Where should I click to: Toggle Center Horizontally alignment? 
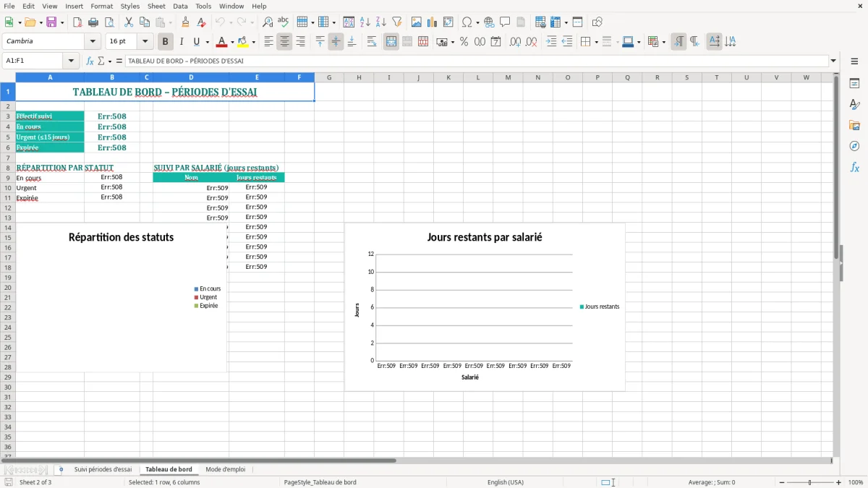pyautogui.click(x=284, y=42)
